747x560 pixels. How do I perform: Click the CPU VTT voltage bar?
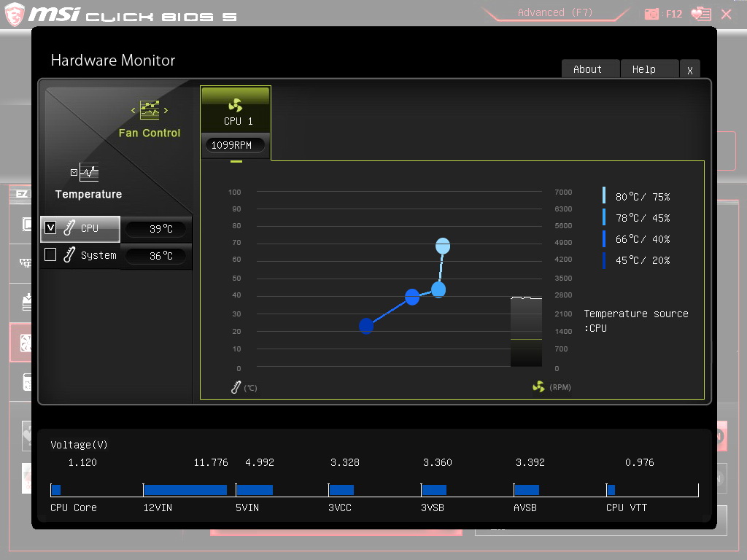[x=611, y=489]
